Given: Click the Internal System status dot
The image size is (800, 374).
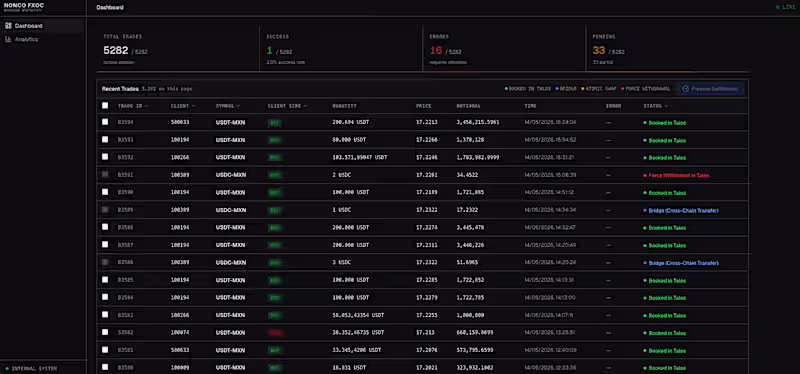Looking at the screenshot, I should [7, 368].
